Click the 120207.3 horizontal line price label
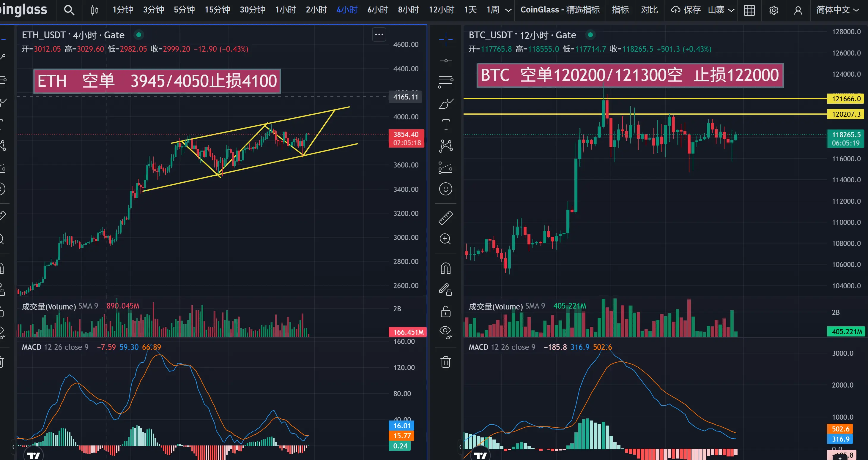The width and height of the screenshot is (868, 460). [846, 114]
